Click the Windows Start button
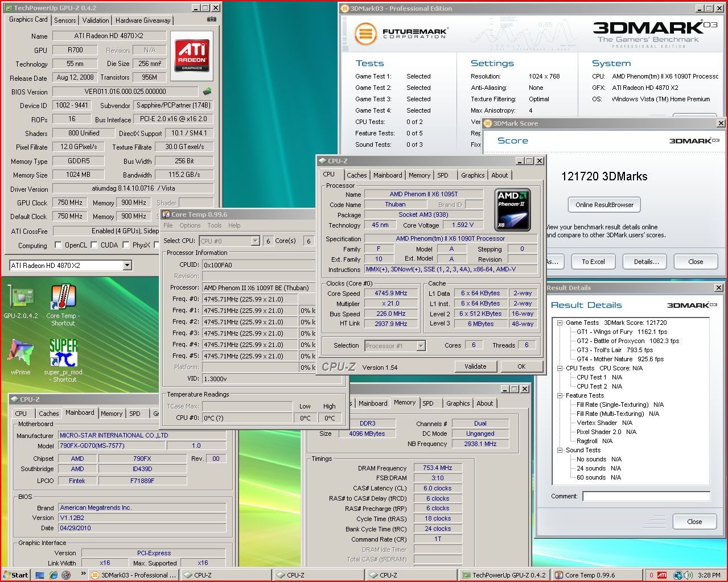 click(x=15, y=575)
